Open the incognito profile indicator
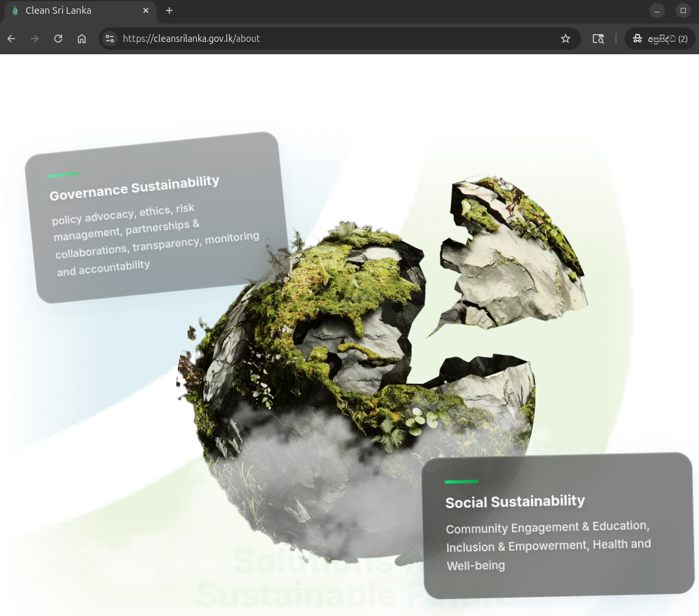 (660, 39)
